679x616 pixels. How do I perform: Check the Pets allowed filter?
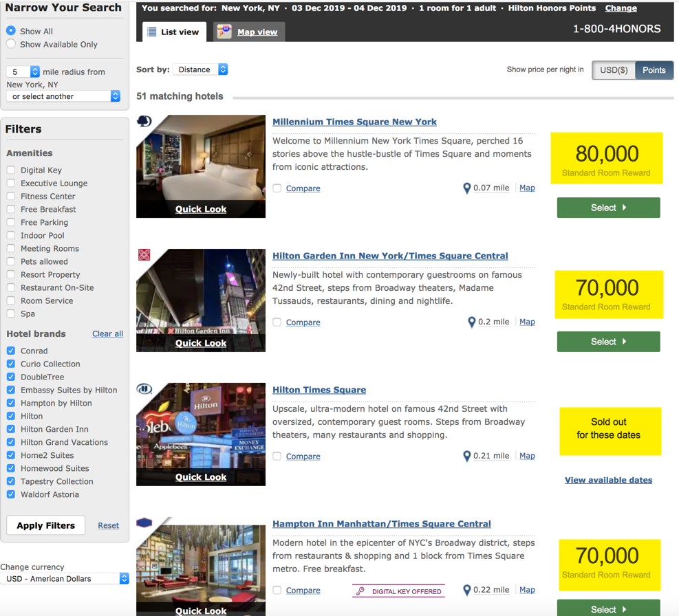tap(11, 261)
